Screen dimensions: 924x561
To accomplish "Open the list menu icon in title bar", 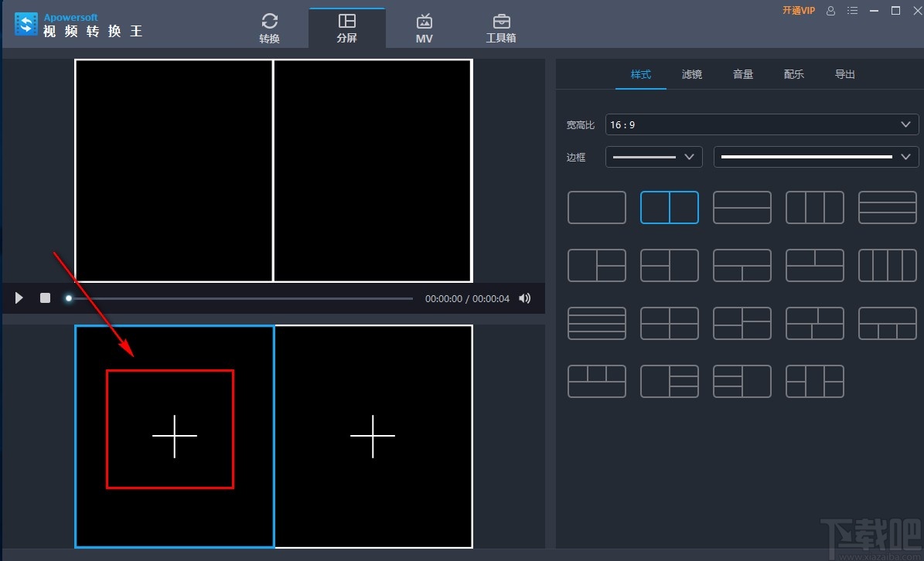I will tap(852, 11).
